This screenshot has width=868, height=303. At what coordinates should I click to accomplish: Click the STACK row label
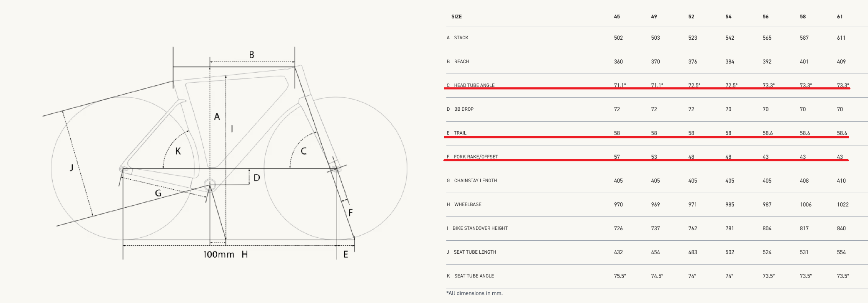[x=461, y=38]
